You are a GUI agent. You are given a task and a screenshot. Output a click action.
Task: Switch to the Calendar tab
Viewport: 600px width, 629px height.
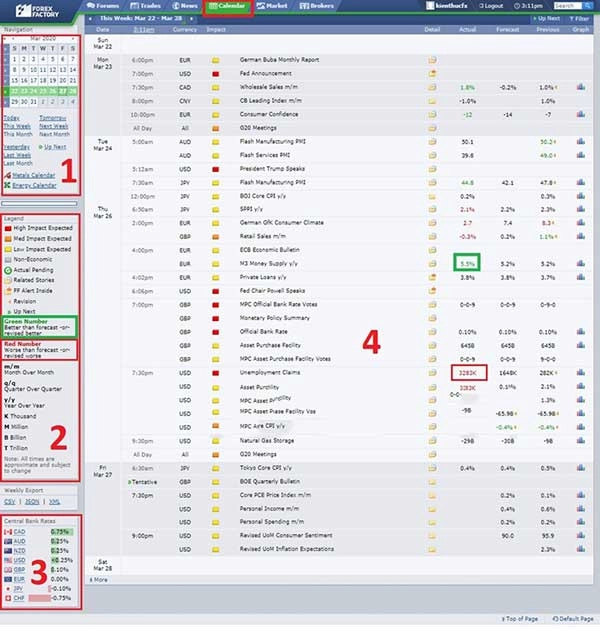tap(227, 6)
